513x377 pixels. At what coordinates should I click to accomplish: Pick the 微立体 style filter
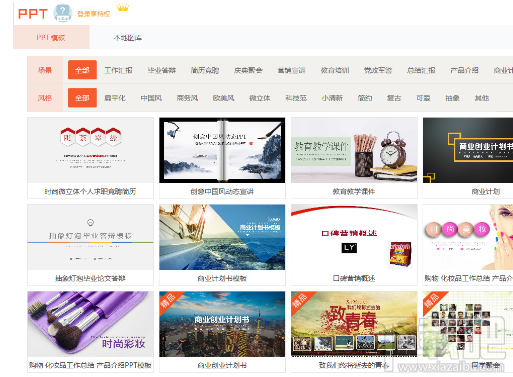pyautogui.click(x=260, y=98)
